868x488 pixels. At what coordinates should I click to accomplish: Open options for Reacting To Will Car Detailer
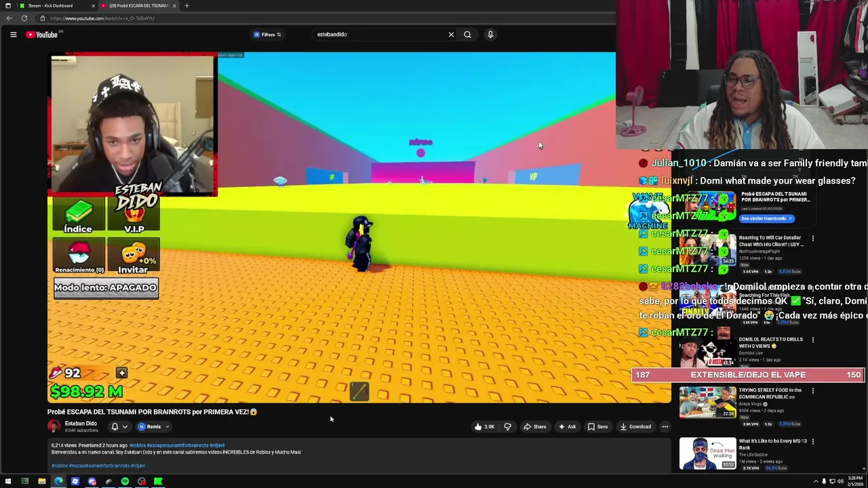click(x=812, y=238)
